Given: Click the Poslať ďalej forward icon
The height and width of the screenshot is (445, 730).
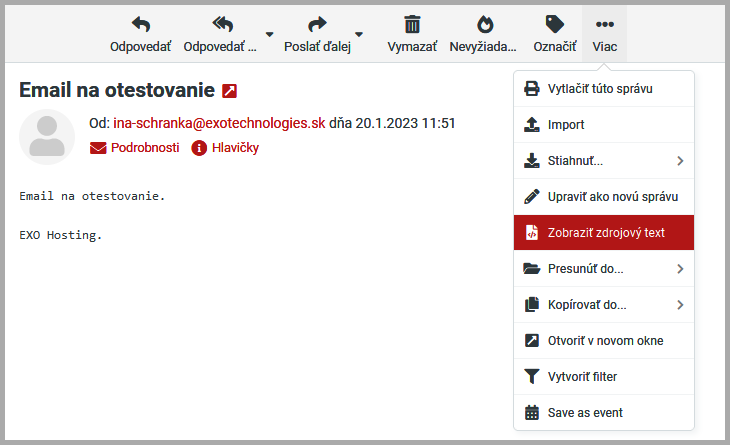Looking at the screenshot, I should pos(317,25).
